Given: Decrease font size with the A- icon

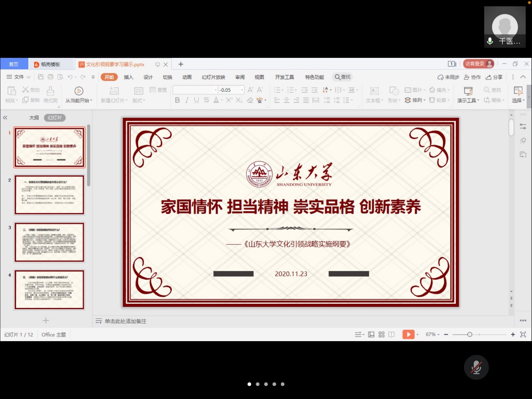Looking at the screenshot, I should (x=260, y=90).
